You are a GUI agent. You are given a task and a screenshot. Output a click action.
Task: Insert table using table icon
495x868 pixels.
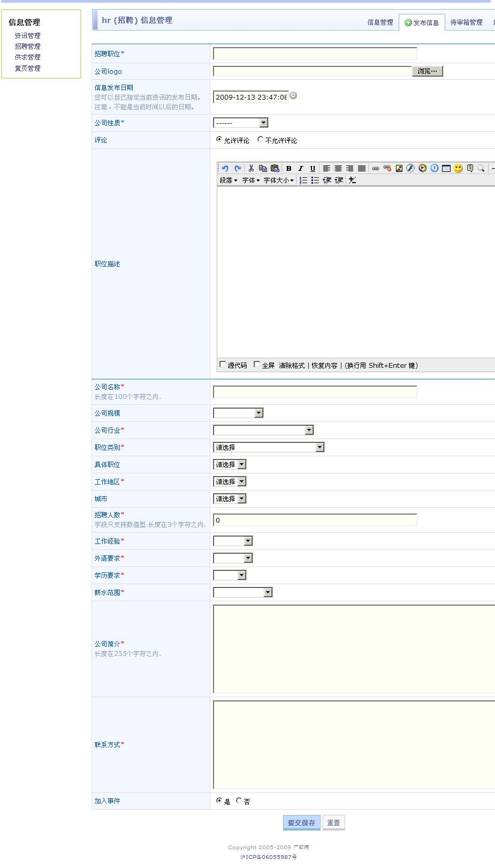pos(446,168)
